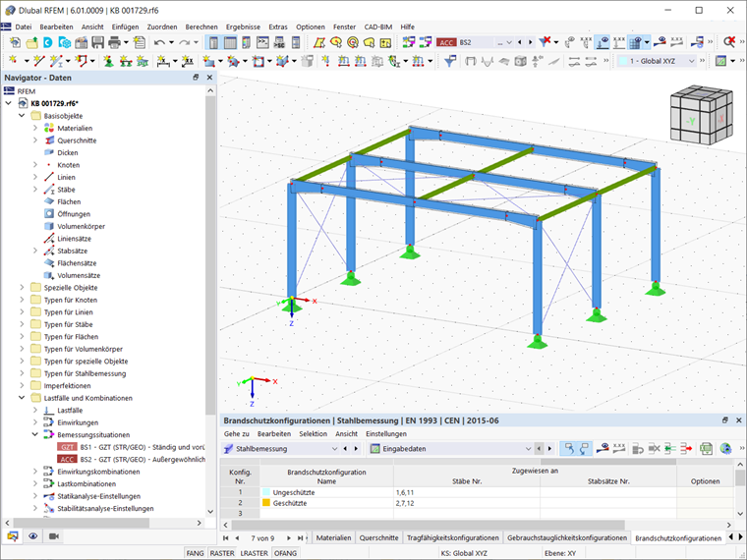Viewport: 747px width, 560px height.
Task: Click the new member tool icon
Action: pos(56,61)
